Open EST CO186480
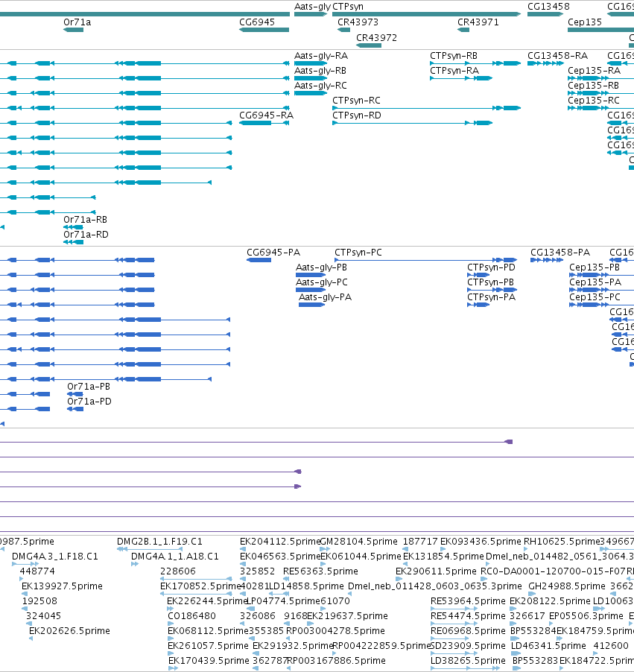Image resolution: width=634 pixels, height=672 pixels. [191, 616]
